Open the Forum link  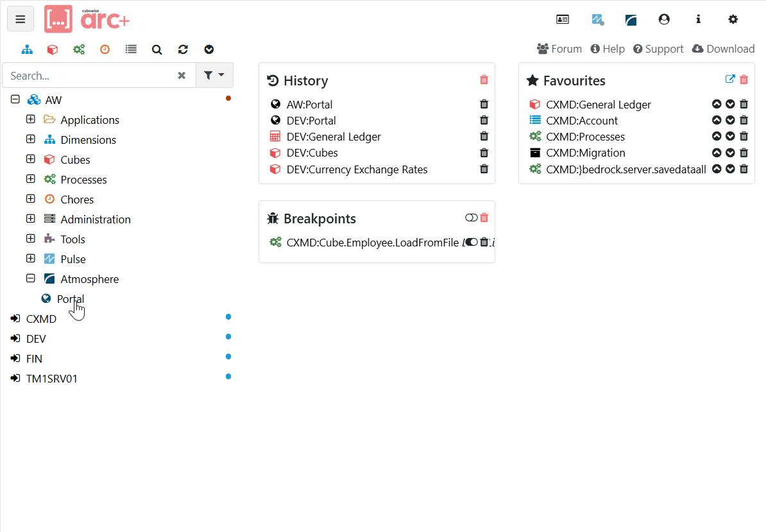pyautogui.click(x=559, y=49)
